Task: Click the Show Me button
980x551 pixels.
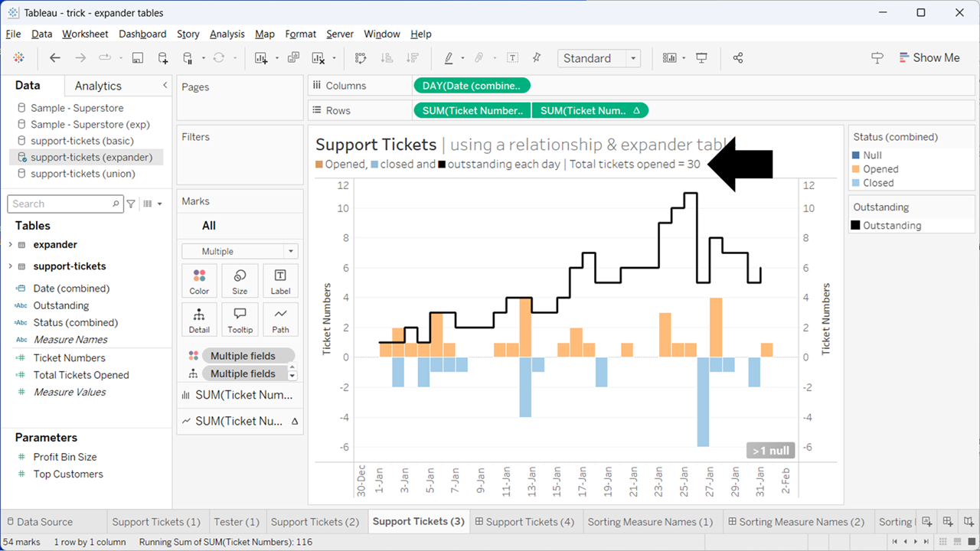Action: tap(929, 57)
